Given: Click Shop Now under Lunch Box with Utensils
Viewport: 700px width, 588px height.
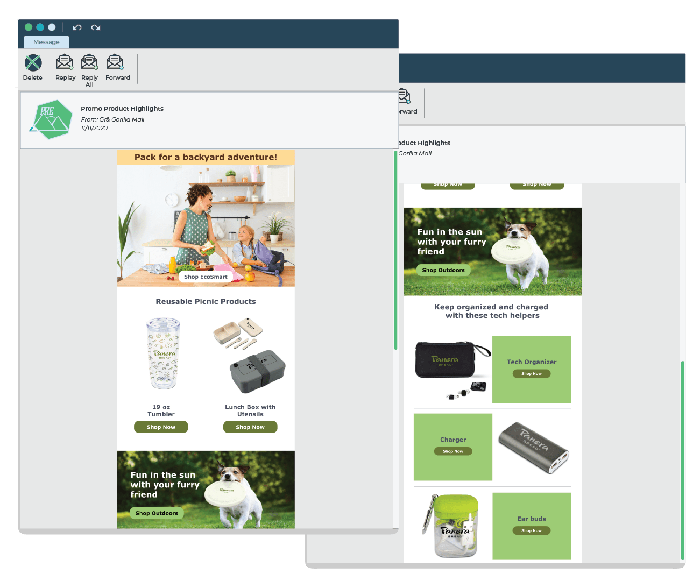Looking at the screenshot, I should click(x=250, y=427).
